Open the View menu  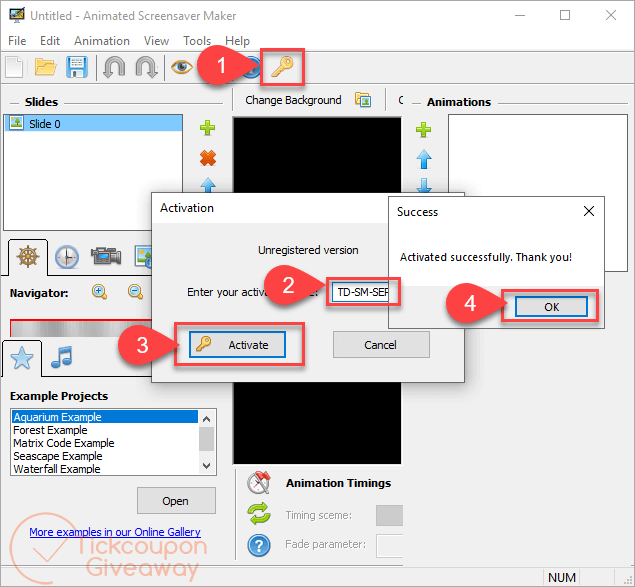pyautogui.click(x=156, y=41)
